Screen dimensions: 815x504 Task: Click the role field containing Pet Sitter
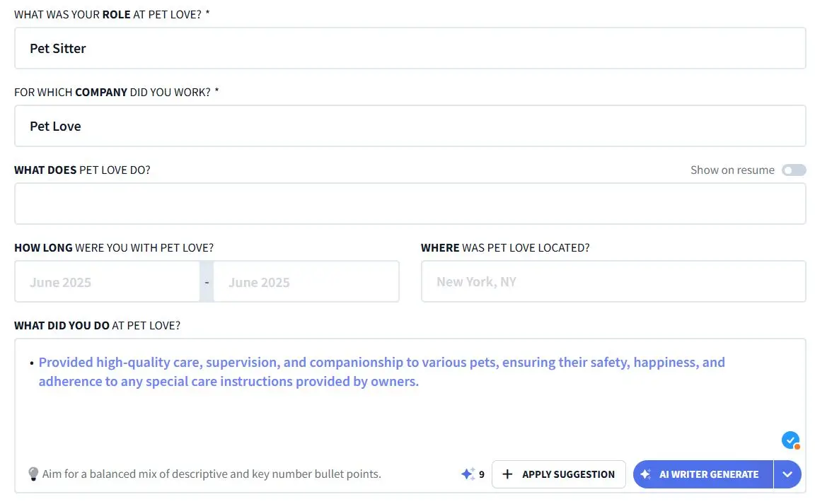410,48
